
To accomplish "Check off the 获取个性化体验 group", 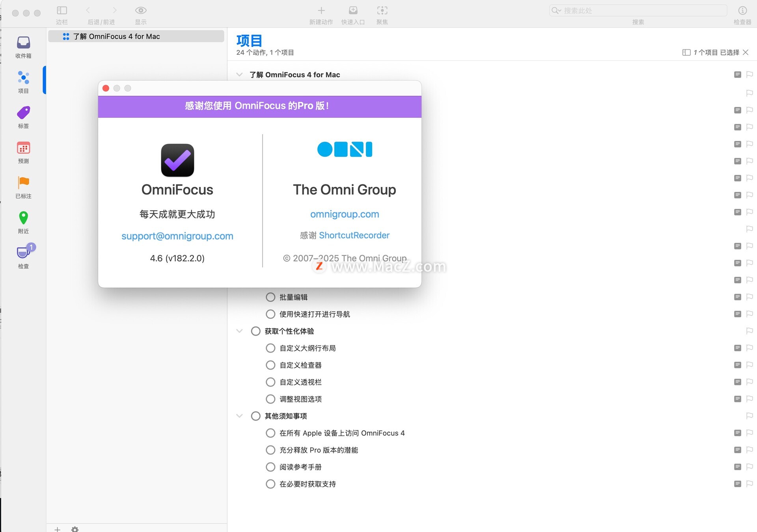I will click(x=256, y=331).
